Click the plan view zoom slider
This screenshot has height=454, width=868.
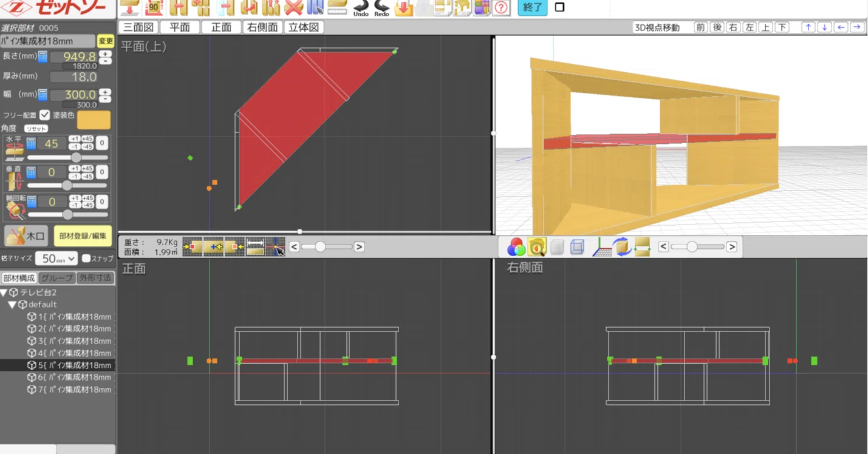326,246
